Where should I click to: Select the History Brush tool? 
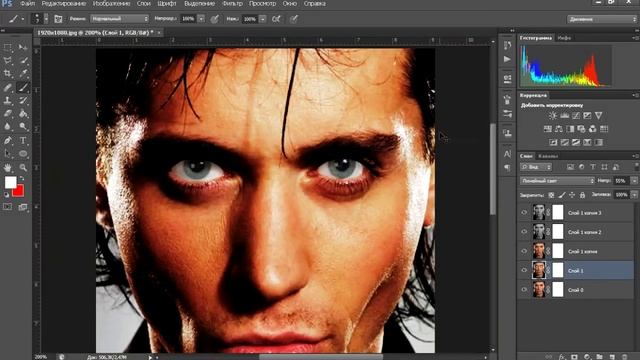[x=23, y=100]
